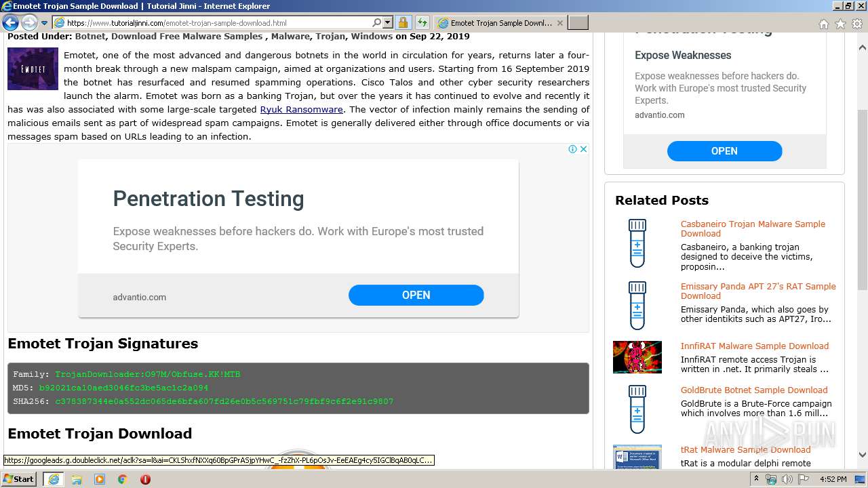Click the refresh page icon
The height and width of the screenshot is (488, 868).
point(422,22)
